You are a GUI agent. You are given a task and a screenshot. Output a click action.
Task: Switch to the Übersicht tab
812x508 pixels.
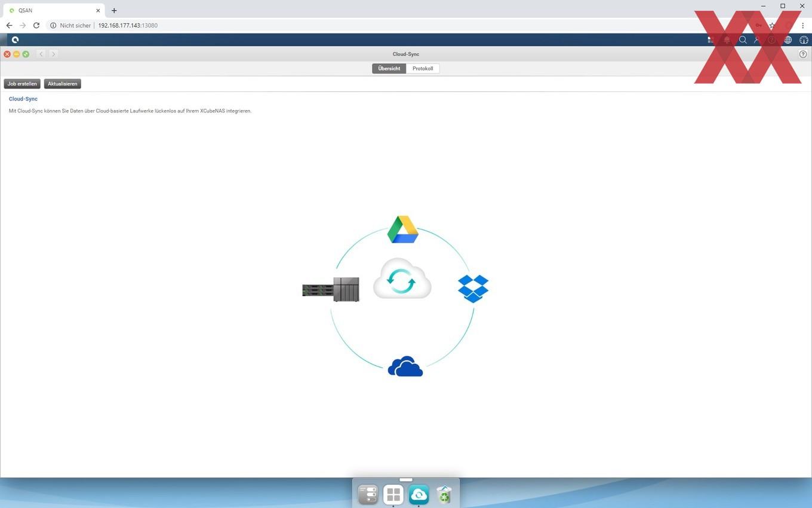[389, 69]
